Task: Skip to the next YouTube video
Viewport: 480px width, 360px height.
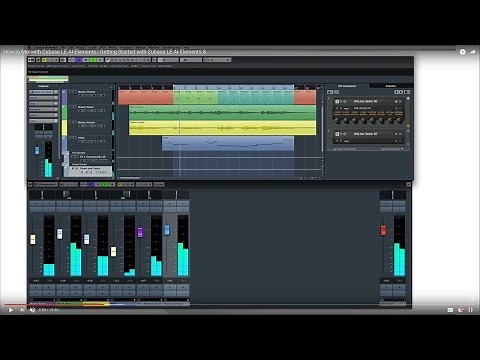Action: [x=22, y=310]
